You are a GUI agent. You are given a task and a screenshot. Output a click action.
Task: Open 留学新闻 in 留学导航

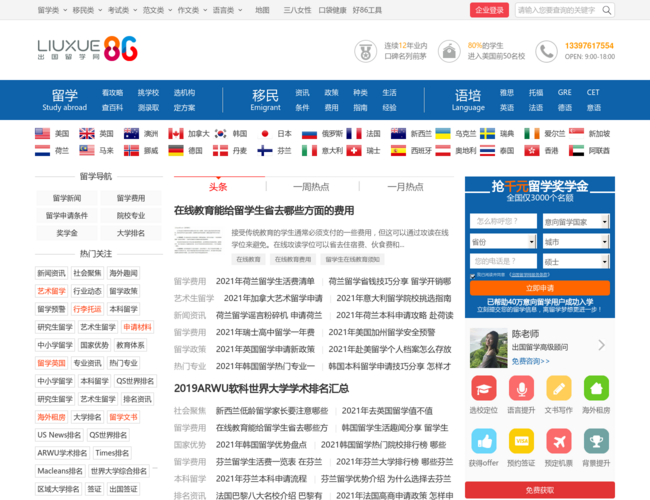[67, 198]
